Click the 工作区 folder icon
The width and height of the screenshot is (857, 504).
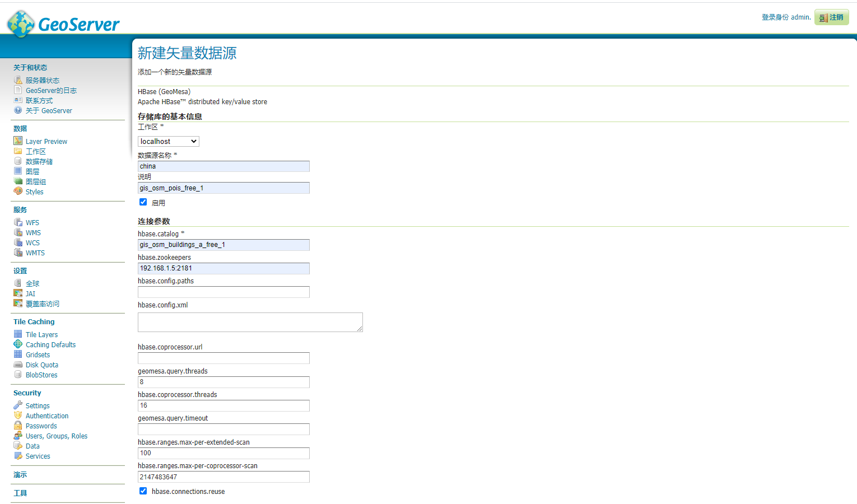17,151
